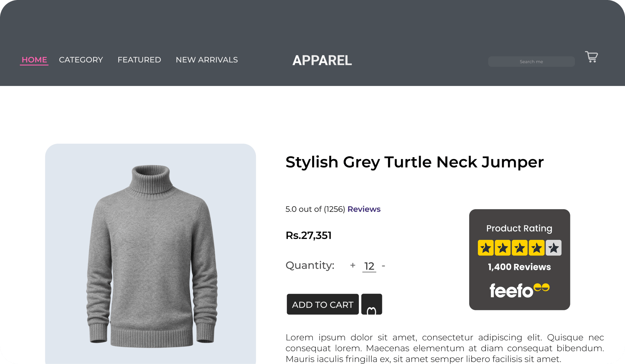This screenshot has width=625, height=364.
Task: Select the fourth star in Product Rating
Action: (x=537, y=248)
